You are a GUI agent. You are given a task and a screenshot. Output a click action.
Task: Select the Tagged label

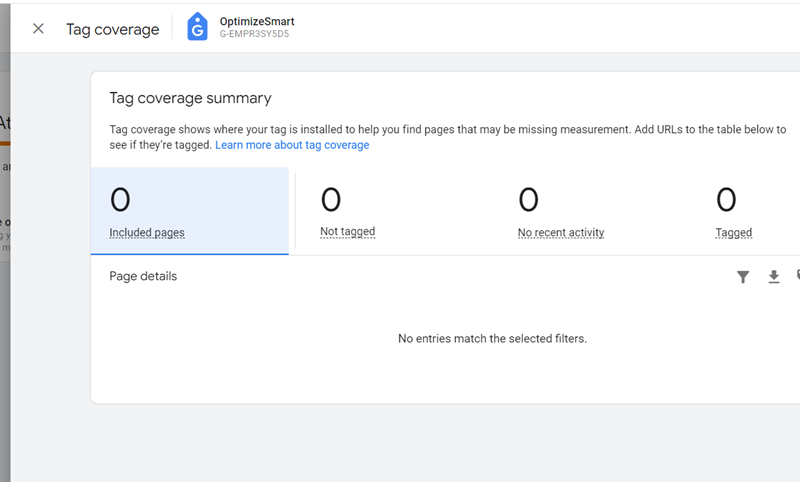tap(733, 233)
